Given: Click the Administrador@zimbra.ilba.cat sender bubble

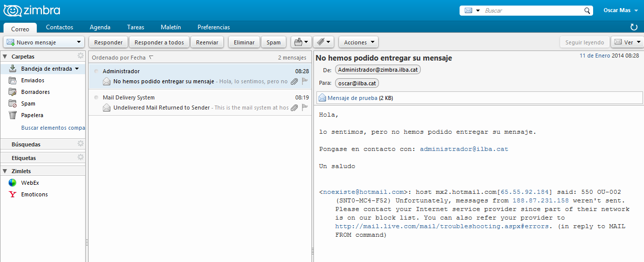Looking at the screenshot, I should click(378, 70).
